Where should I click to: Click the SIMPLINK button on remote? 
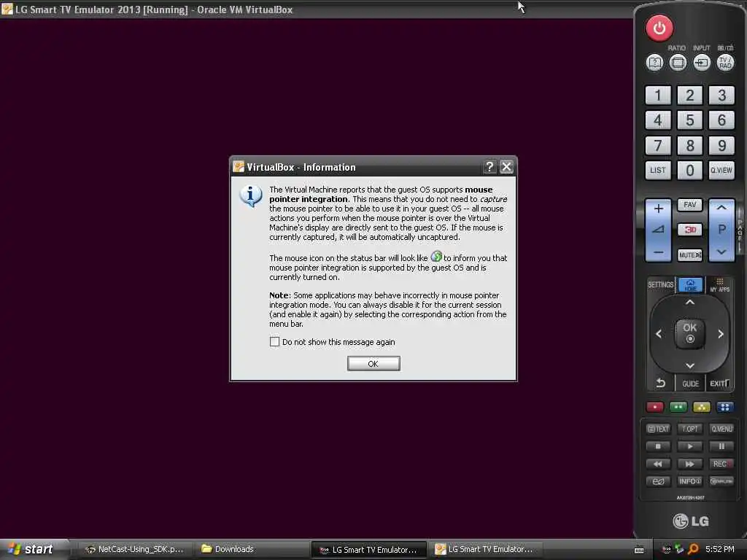721,481
